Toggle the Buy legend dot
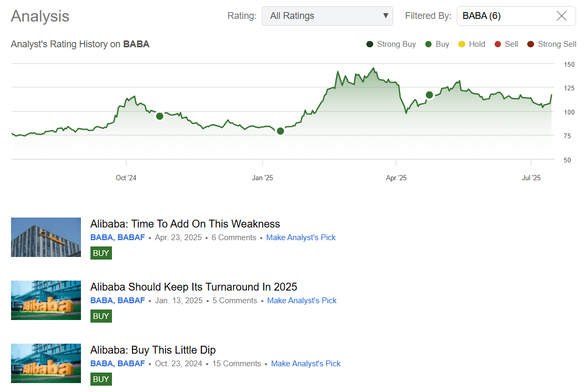This screenshot has height=392, width=584. (429, 44)
